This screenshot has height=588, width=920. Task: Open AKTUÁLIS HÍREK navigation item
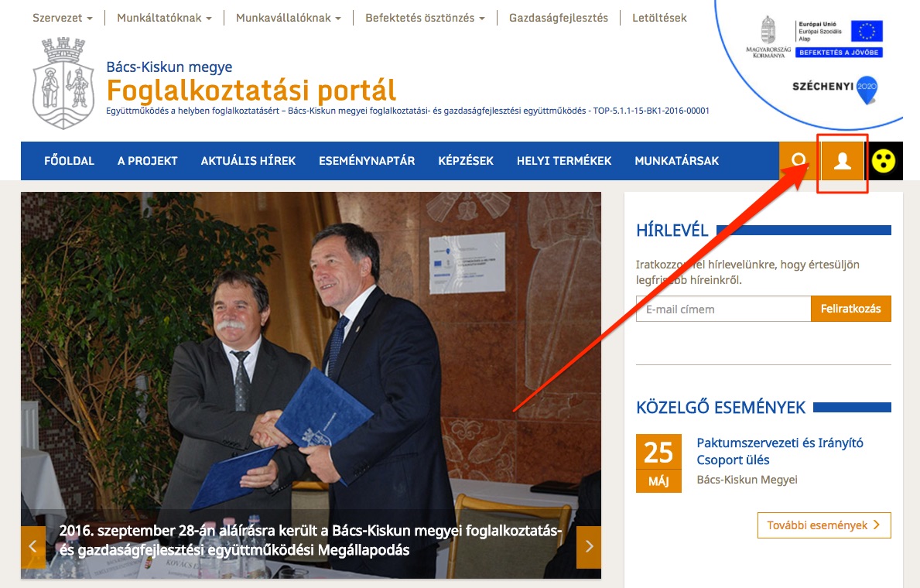click(x=248, y=161)
